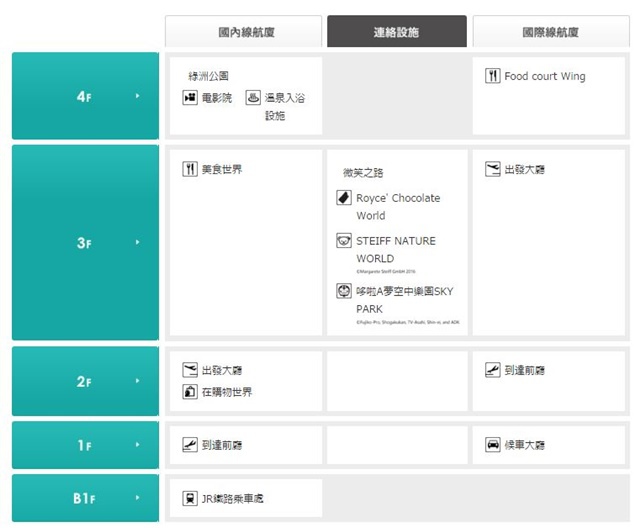640x532 pixels.
Task: Click the cinema camera icon on 4F
Action: click(x=190, y=98)
